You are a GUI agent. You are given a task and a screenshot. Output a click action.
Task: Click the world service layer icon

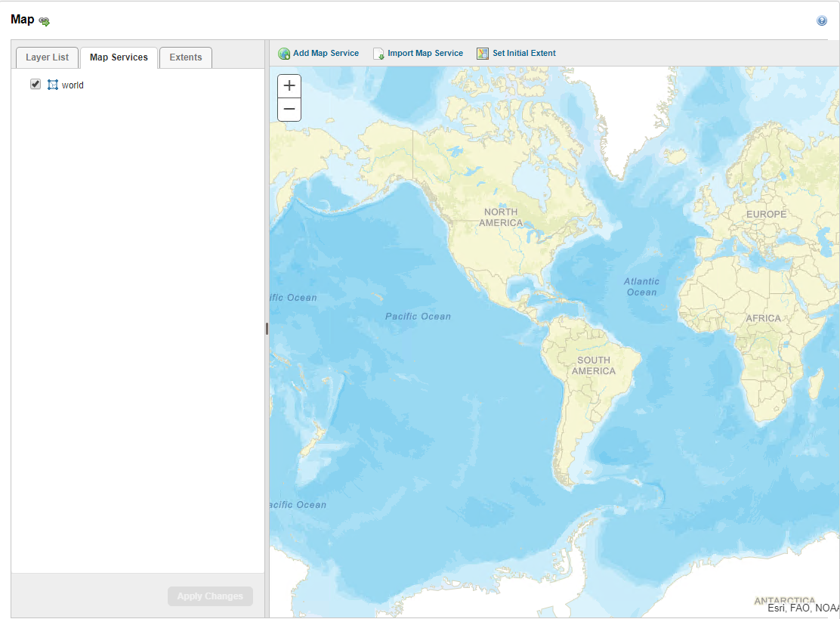click(x=53, y=85)
